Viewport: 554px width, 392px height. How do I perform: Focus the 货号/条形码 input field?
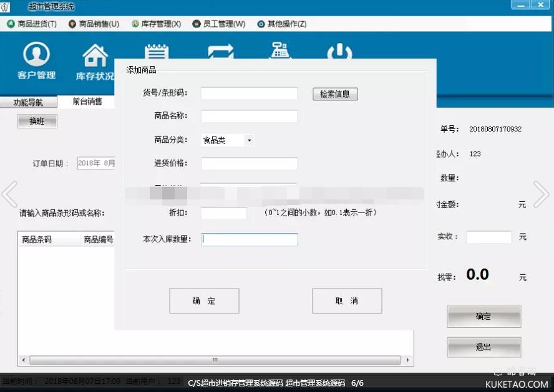tap(249, 93)
